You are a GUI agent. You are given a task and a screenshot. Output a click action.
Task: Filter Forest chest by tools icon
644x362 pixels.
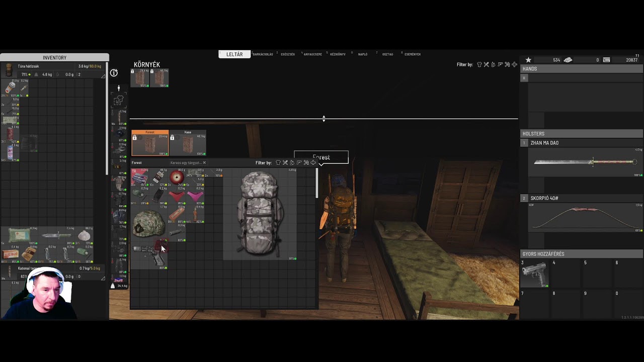pyautogui.click(x=285, y=163)
